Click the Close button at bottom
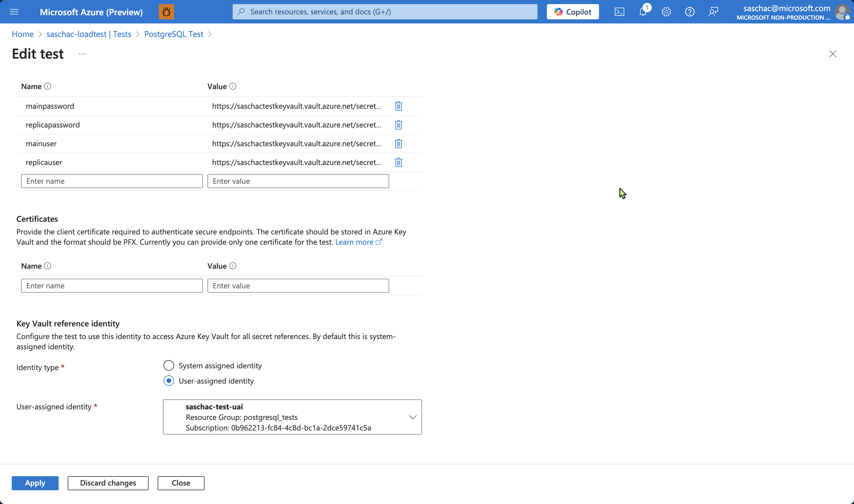This screenshot has height=504, width=854. click(181, 483)
